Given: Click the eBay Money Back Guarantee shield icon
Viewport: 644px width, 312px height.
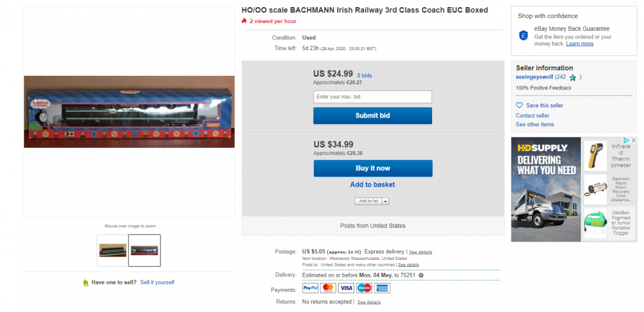Looking at the screenshot, I should (524, 36).
